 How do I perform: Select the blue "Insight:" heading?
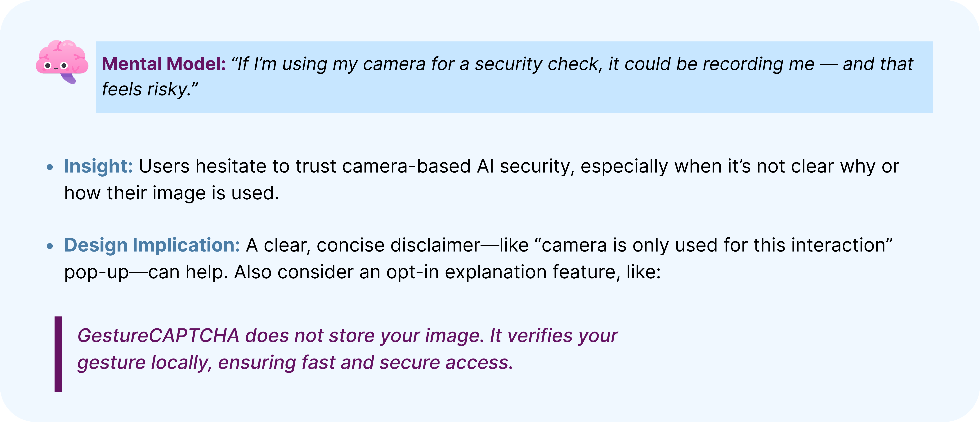point(98,166)
